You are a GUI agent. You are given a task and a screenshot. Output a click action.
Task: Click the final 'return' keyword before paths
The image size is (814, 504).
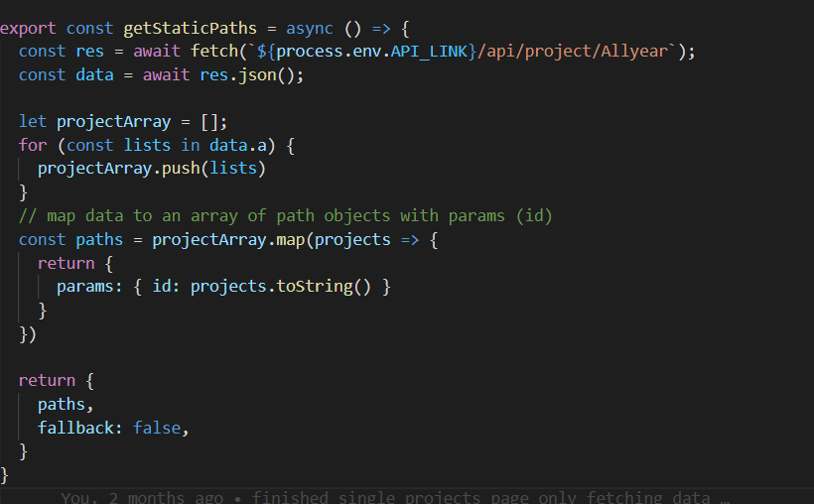point(48,381)
